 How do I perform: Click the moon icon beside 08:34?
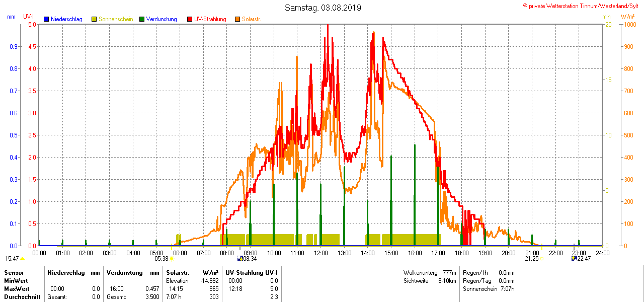point(240,259)
